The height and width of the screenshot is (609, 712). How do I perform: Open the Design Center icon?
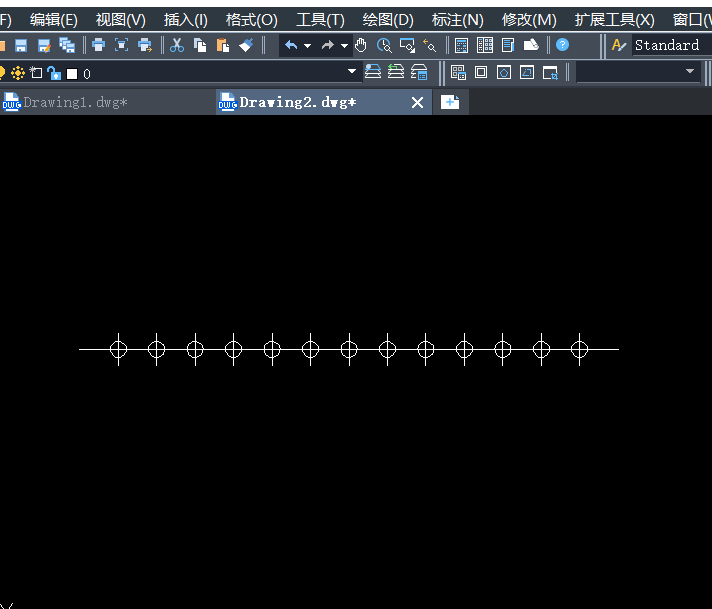pos(485,45)
